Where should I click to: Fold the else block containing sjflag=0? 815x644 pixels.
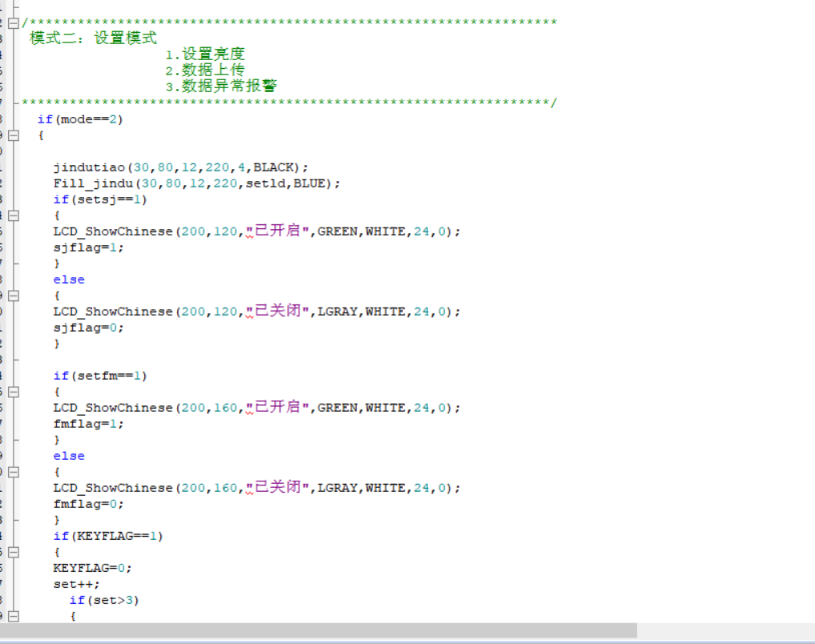(13, 296)
